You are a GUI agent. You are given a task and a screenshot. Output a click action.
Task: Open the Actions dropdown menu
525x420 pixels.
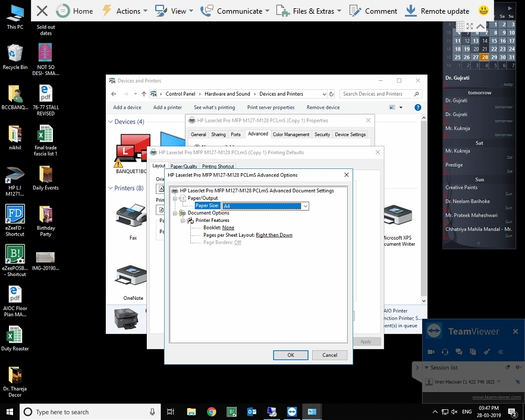[124, 11]
